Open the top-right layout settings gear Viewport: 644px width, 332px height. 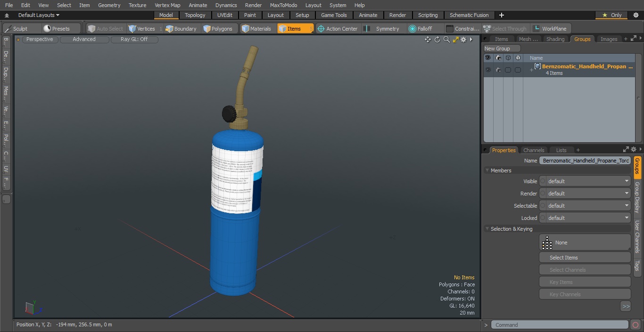(636, 15)
